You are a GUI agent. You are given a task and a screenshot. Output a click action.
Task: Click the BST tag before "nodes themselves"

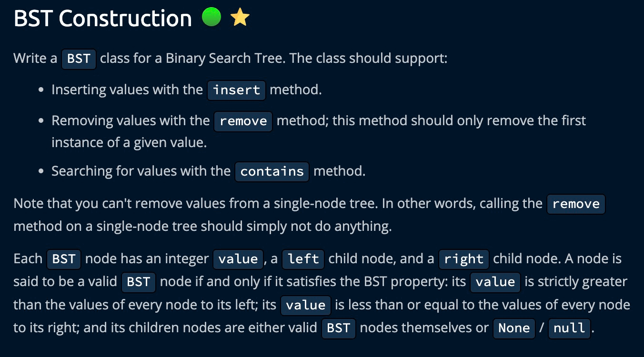tap(339, 328)
